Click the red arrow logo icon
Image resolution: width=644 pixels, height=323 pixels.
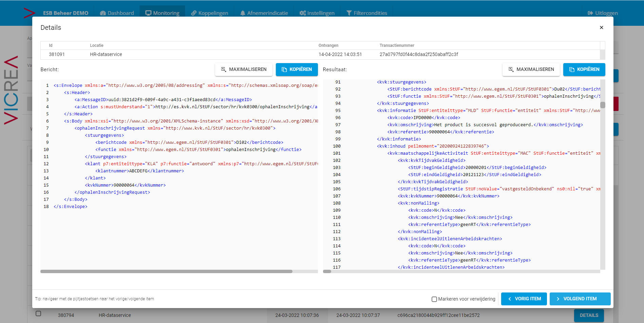pyautogui.click(x=29, y=13)
